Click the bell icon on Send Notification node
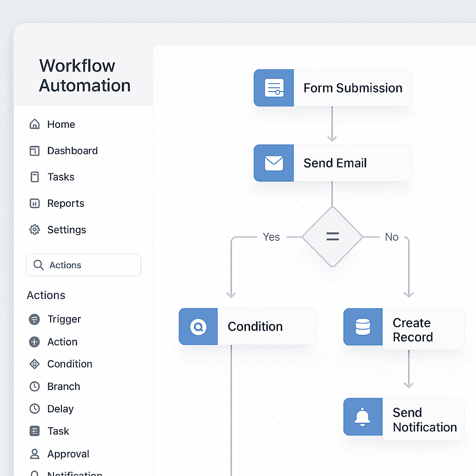 (x=363, y=417)
